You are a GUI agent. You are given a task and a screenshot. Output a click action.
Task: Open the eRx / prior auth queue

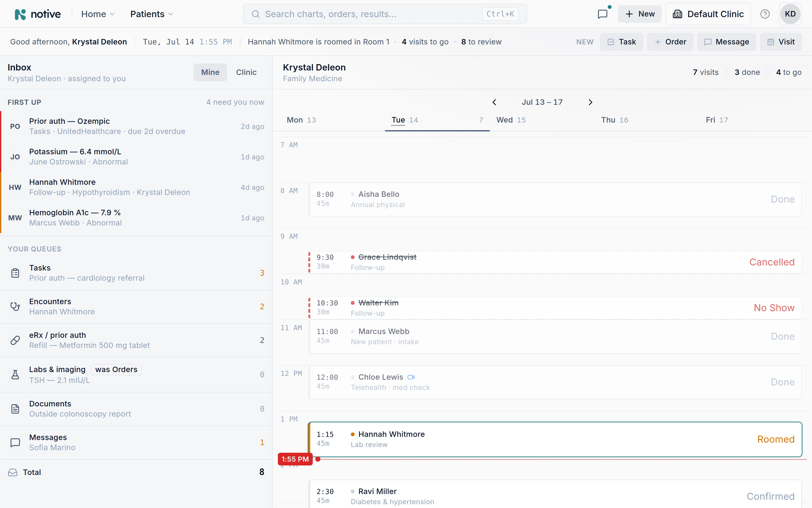pos(136,340)
